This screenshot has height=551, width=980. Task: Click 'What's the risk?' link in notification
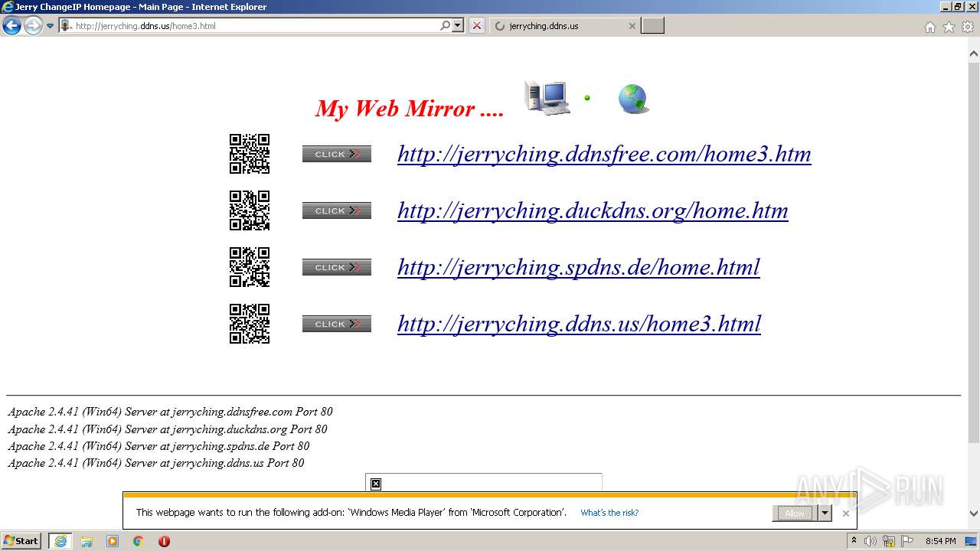coord(609,513)
